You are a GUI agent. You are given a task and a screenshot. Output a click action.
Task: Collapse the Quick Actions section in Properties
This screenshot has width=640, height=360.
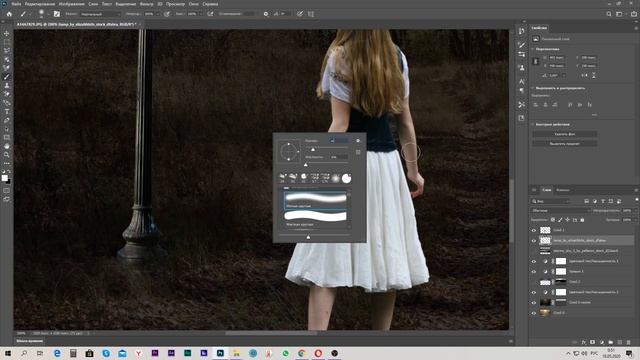(533, 124)
